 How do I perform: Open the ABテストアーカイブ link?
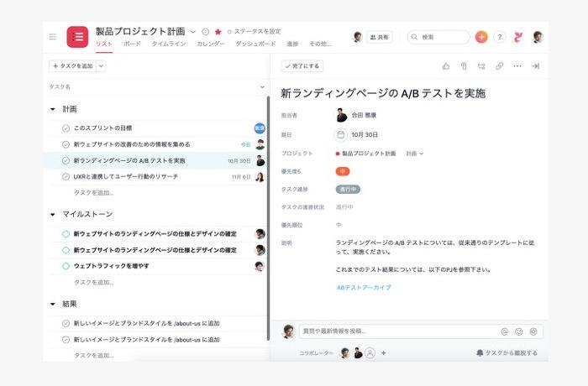click(x=363, y=288)
